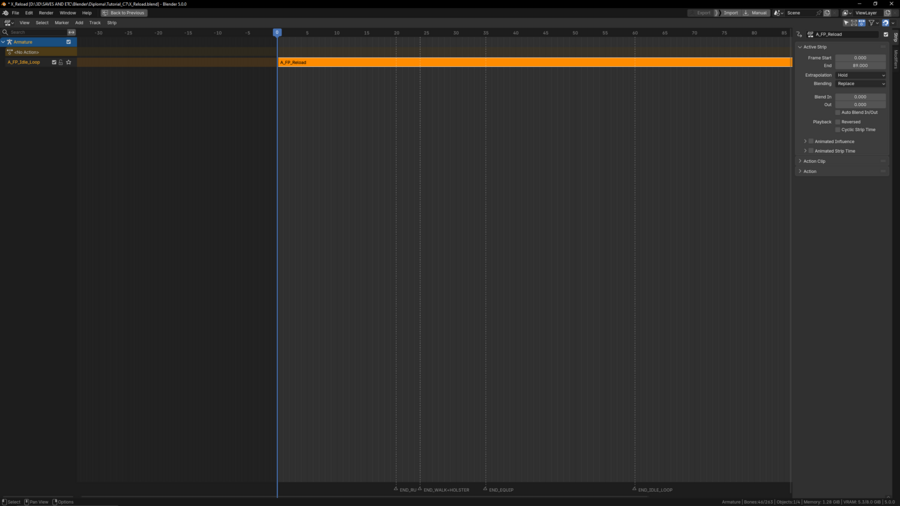This screenshot has width=900, height=506.
Task: Collapse the Armature channel tree arrow
Action: [x=3, y=42]
